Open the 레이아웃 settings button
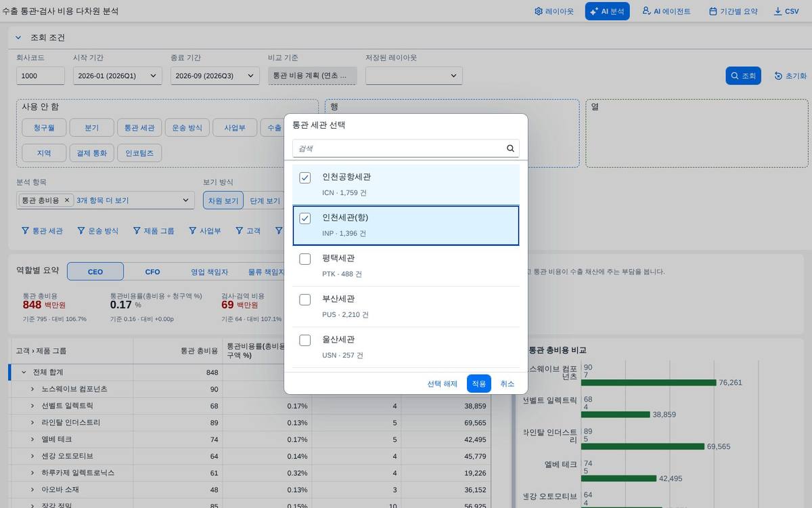The width and height of the screenshot is (812, 508). pos(554,12)
